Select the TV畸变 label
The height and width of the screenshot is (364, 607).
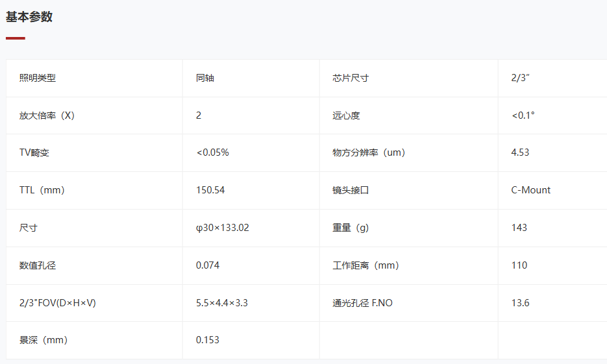click(x=34, y=152)
